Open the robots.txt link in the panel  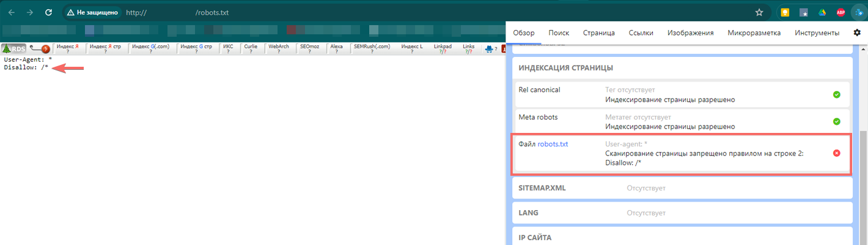click(553, 144)
